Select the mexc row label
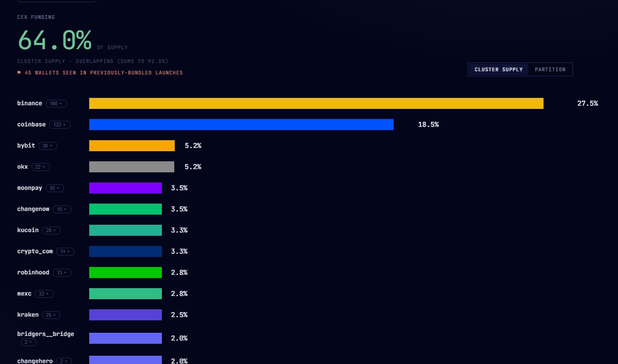This screenshot has width=618, height=364. click(24, 294)
